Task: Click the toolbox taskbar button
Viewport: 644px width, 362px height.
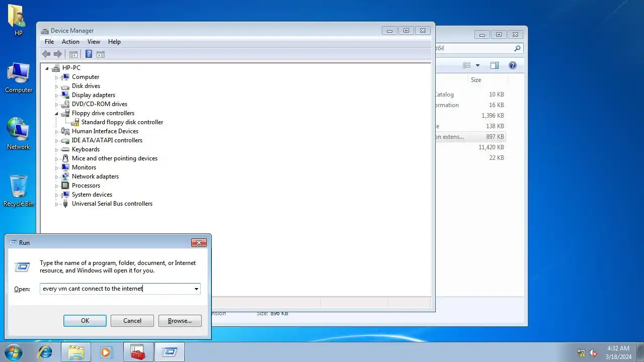Action: (x=137, y=352)
